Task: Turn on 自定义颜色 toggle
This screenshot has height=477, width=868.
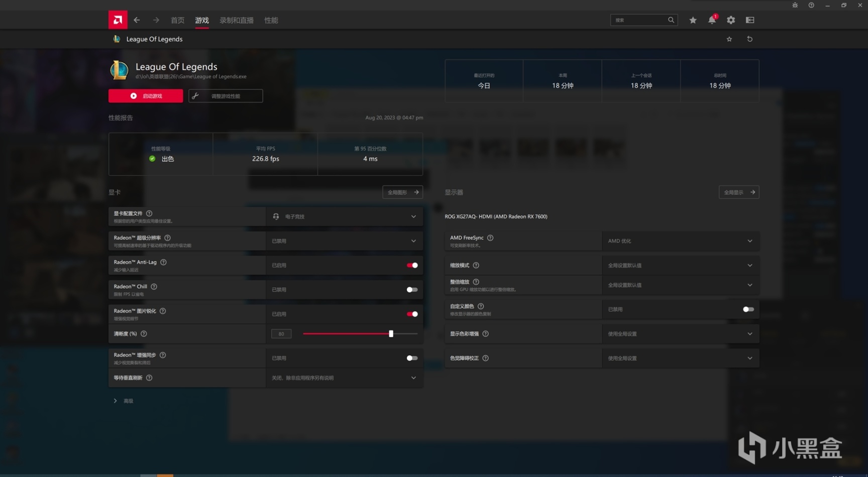Action: pos(748,309)
